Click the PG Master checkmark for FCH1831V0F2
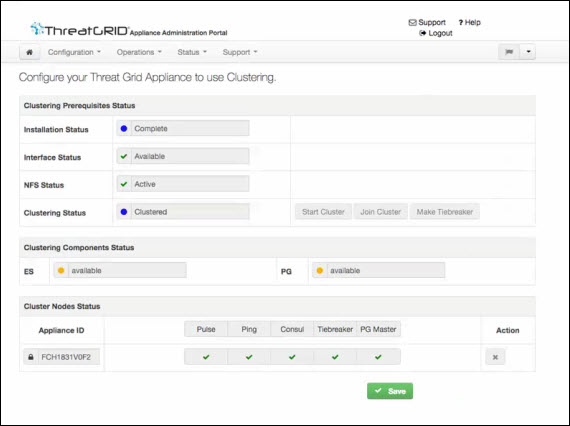This screenshot has height=426, width=570. (x=378, y=357)
